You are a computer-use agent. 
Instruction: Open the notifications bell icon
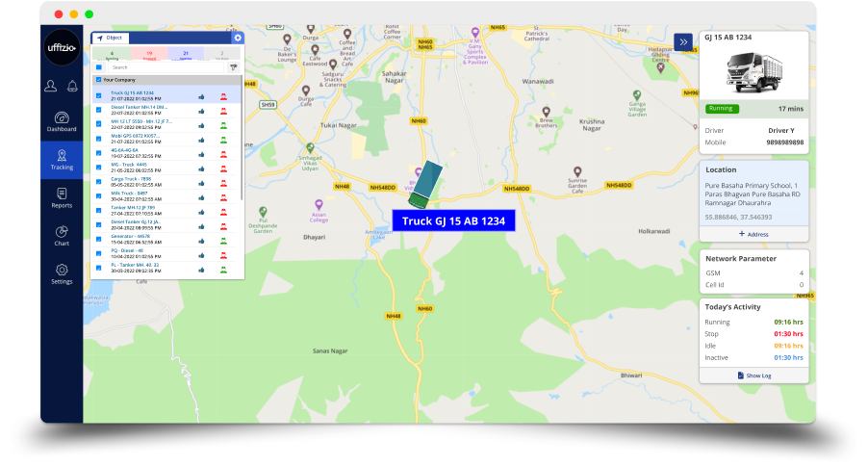click(72, 86)
